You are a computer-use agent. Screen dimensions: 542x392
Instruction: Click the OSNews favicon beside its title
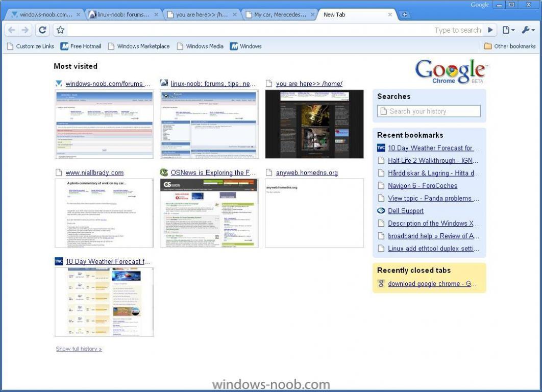(164, 172)
